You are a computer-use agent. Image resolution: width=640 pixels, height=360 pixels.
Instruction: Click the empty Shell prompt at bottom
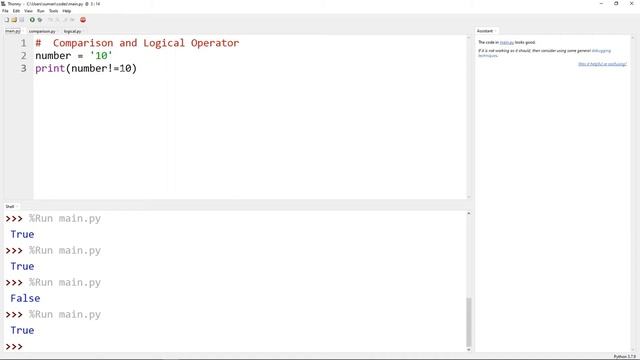coord(14,347)
